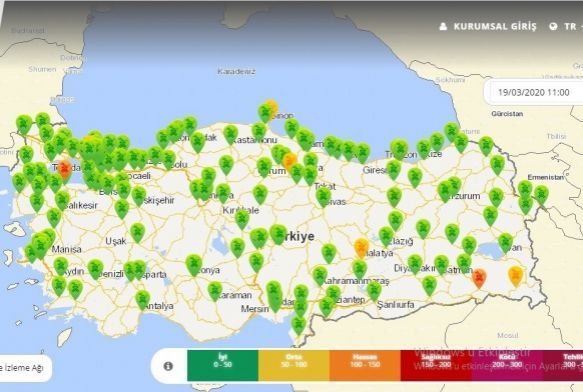This screenshot has height=392, width=583.
Task: Click the legend info icon
Action: 168,366
